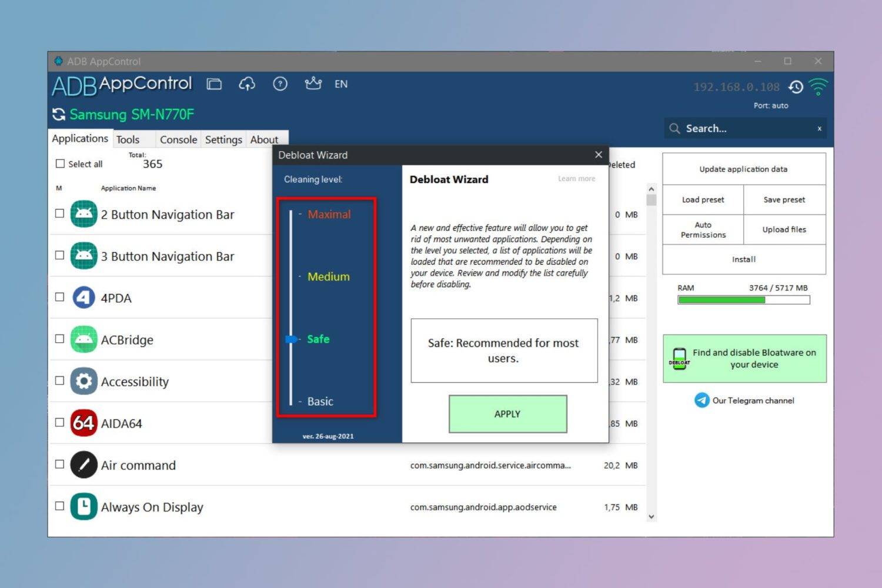Switch to the Applications tab
The height and width of the screenshot is (588, 882).
pos(80,138)
